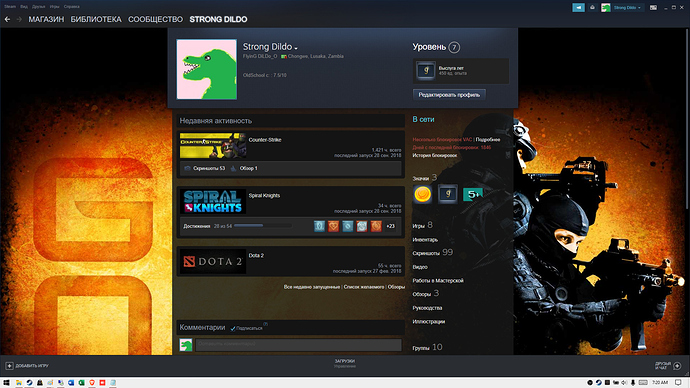Click the back navigation arrow
Screen dimensions: 690x388
7,19
